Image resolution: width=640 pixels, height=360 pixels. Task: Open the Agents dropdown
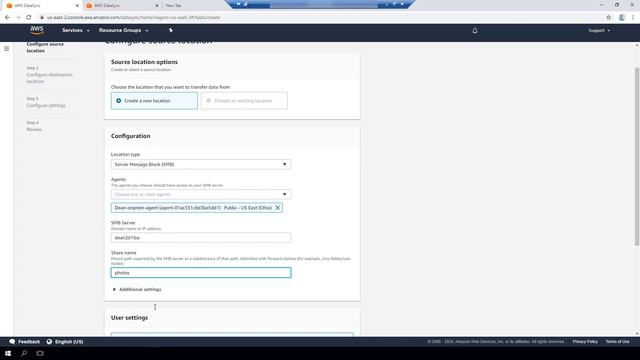(201, 194)
